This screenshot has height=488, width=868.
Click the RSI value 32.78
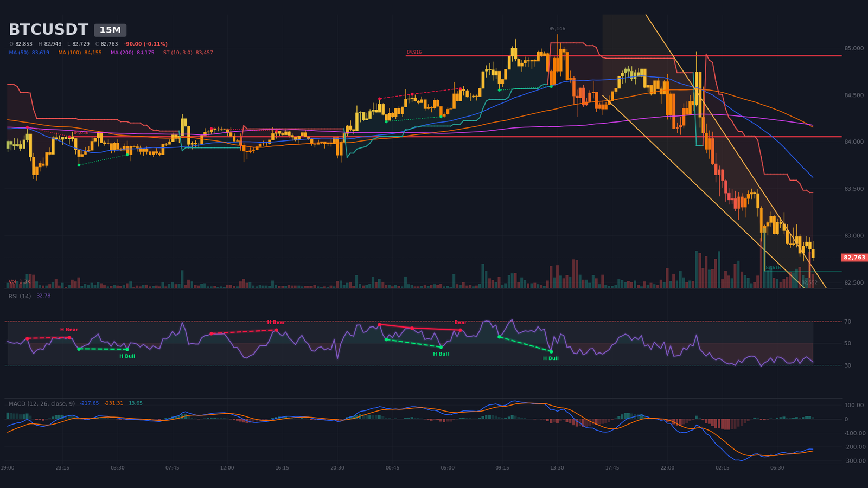(x=43, y=296)
